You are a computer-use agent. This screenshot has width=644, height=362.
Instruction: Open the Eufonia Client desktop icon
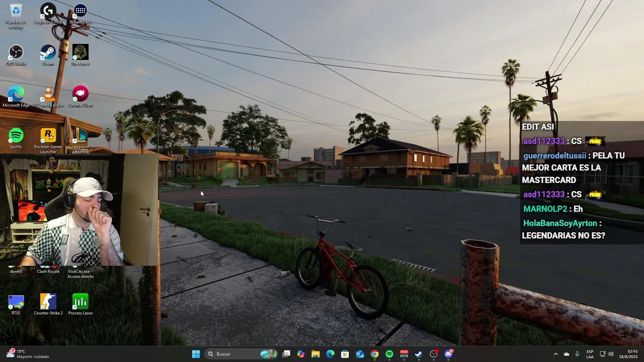point(80,97)
